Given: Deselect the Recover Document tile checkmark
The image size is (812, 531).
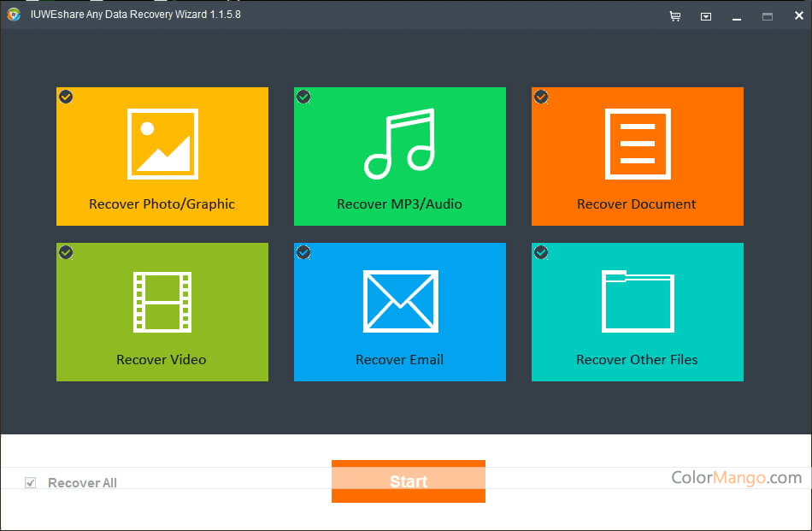Looking at the screenshot, I should (541, 97).
